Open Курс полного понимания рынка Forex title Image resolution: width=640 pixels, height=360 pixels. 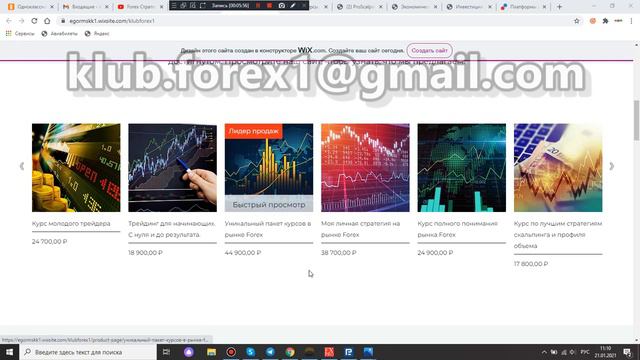pos(458,229)
